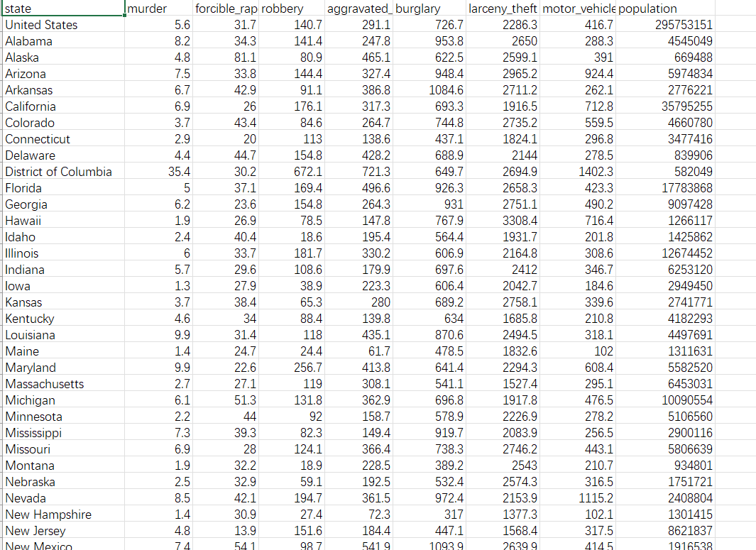Click Montana larceny theft value 2543
The width and height of the screenshot is (756, 550).
click(503, 465)
